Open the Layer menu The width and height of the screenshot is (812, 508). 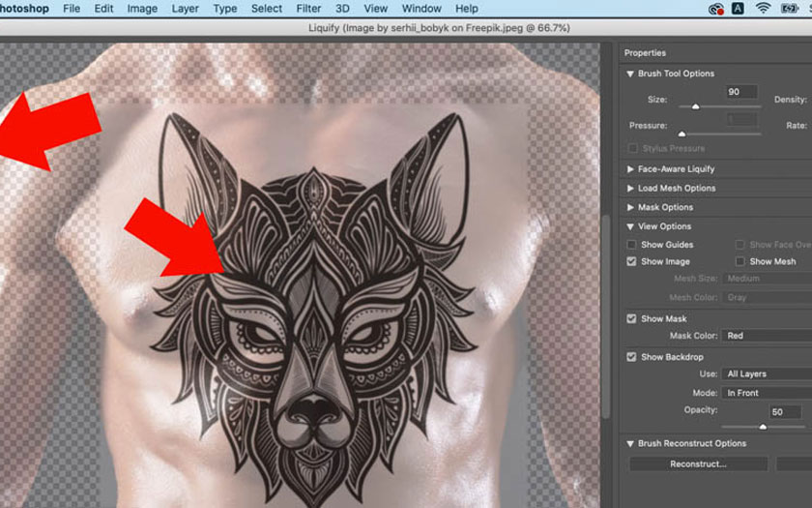184,9
